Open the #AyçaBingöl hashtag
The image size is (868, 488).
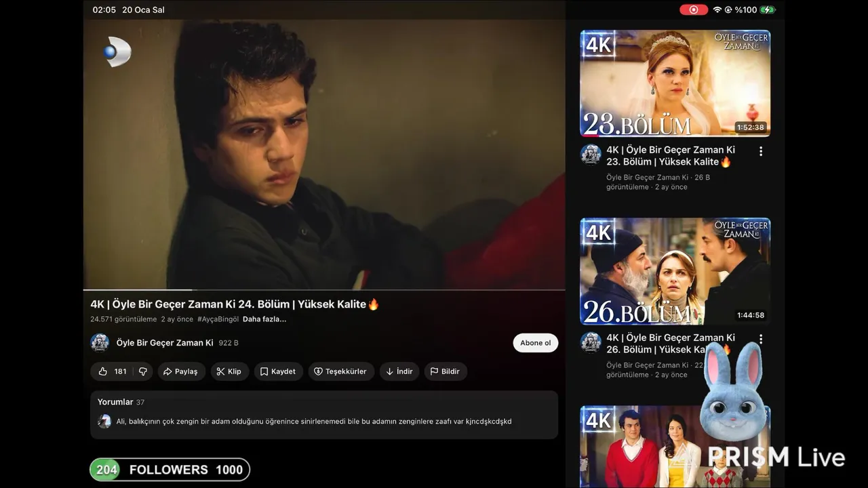[x=218, y=319]
